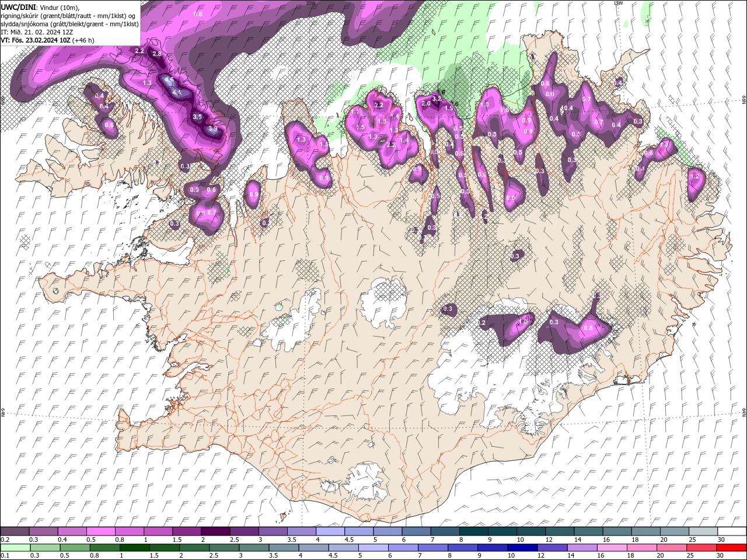The height and width of the screenshot is (560, 747).
Task: Pick the 1–1.5 magenta snow scale swatch
Action: tap(158, 531)
